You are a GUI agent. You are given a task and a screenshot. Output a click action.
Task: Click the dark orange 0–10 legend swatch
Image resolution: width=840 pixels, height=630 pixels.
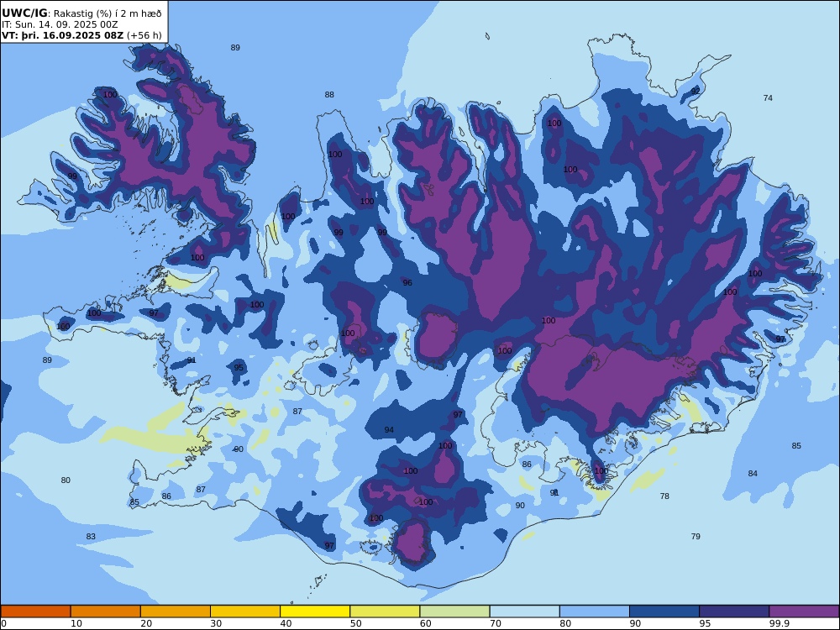(x=35, y=612)
